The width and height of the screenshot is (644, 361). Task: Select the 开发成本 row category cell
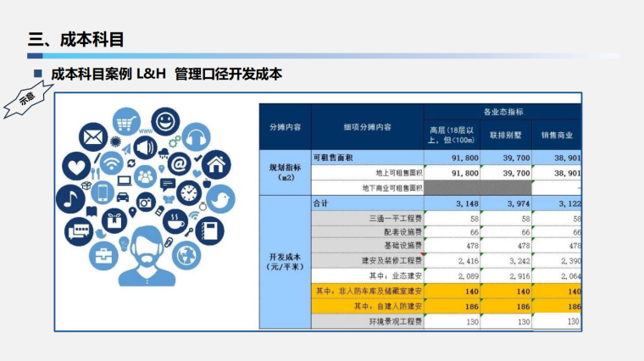[x=285, y=261]
